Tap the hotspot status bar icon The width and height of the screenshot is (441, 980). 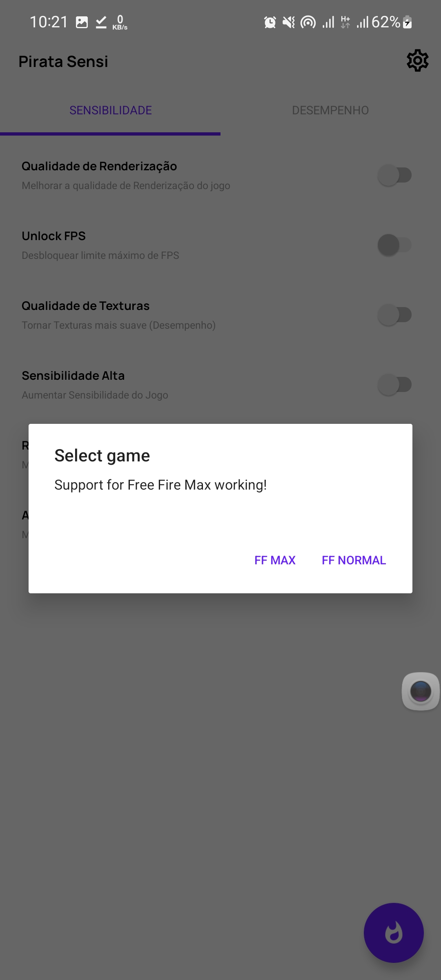308,22
